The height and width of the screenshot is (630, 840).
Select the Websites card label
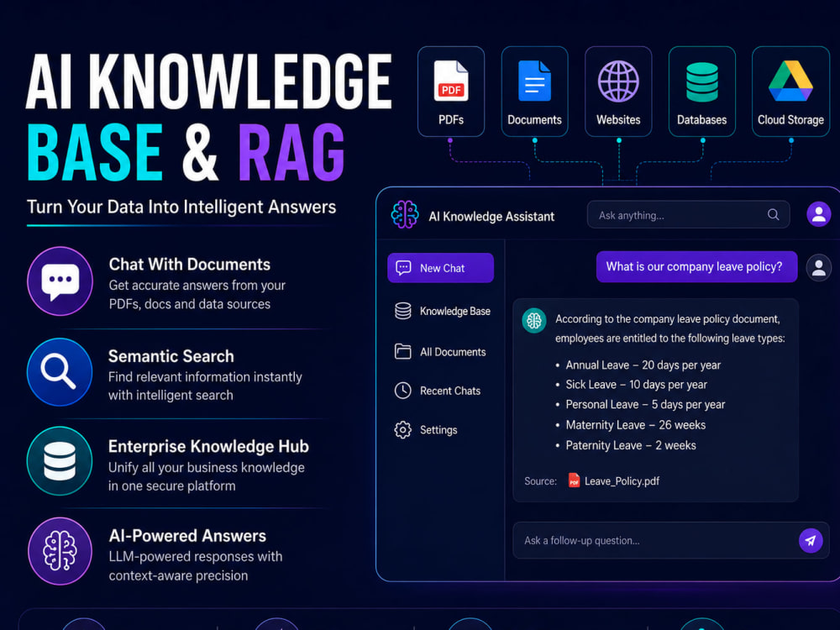618,119
